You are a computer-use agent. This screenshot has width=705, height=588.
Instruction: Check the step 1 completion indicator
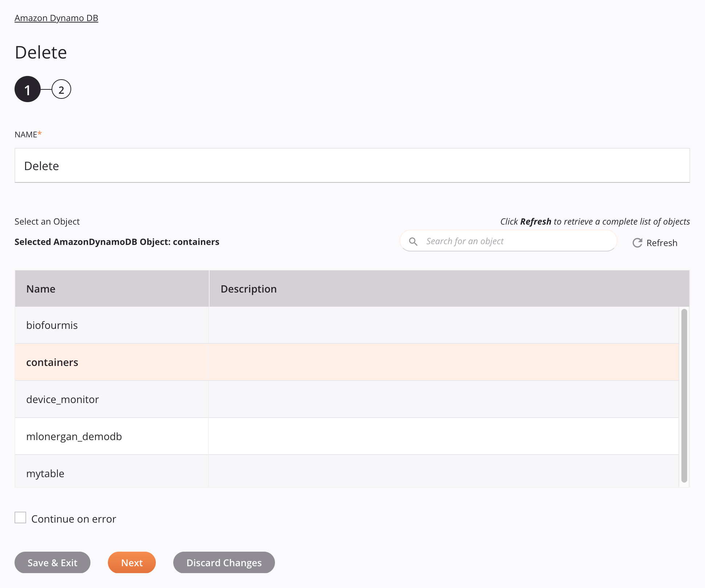pyautogui.click(x=28, y=90)
